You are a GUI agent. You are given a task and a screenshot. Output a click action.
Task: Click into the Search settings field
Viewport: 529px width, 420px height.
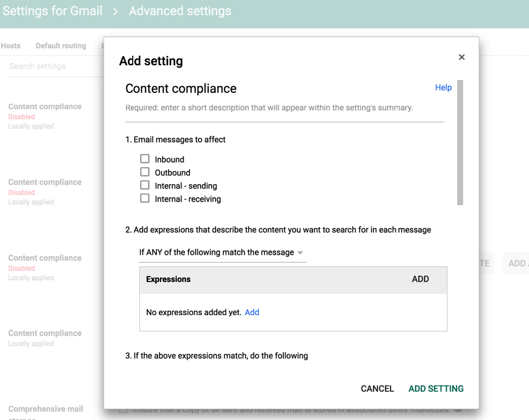[x=54, y=66]
